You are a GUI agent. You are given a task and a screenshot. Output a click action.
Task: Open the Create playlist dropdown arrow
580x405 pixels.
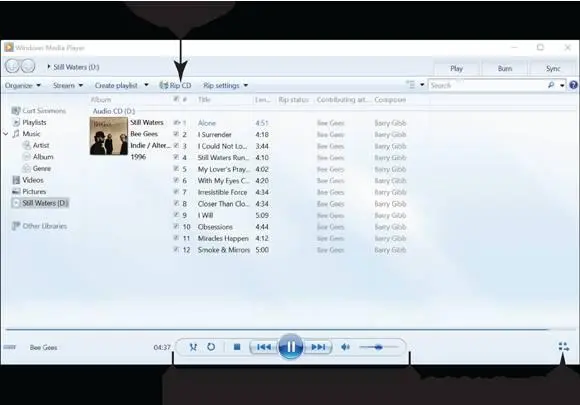pyautogui.click(x=146, y=85)
